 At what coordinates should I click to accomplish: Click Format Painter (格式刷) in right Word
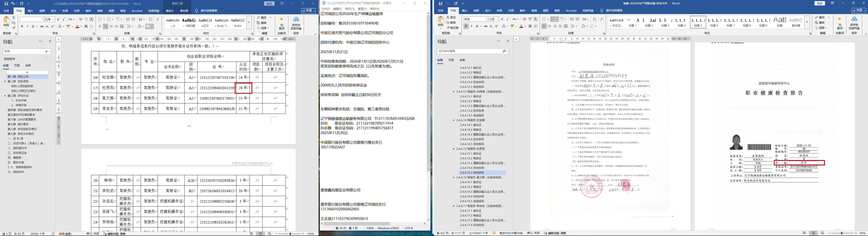453,28
